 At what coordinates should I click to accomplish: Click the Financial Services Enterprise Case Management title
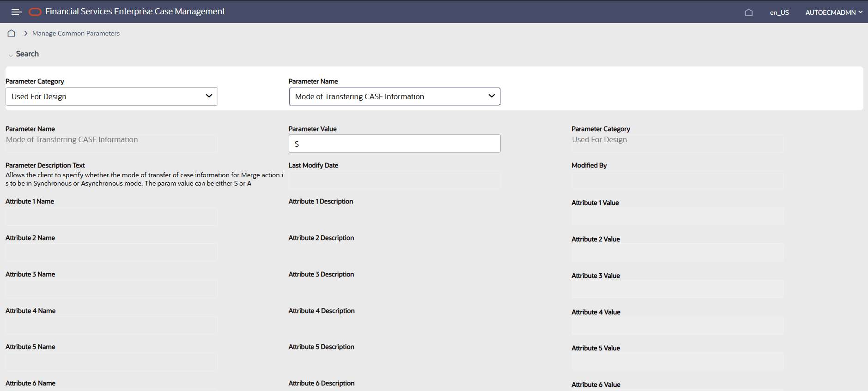(135, 12)
